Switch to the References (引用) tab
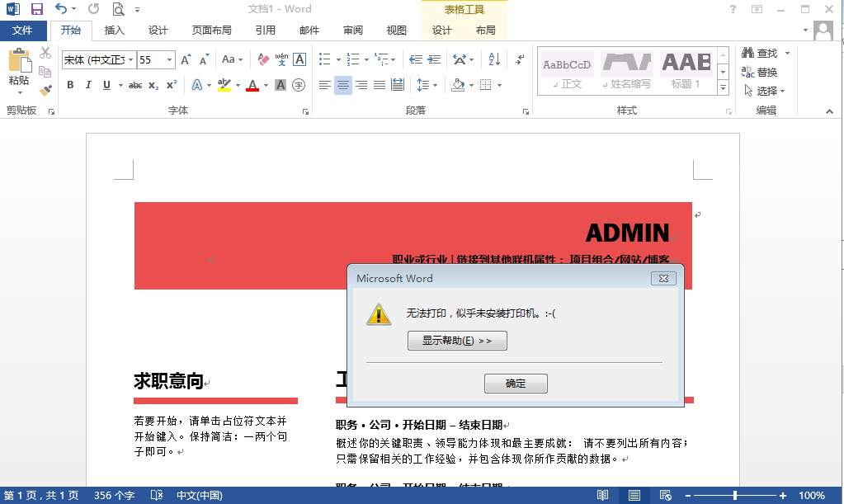 coord(266,31)
